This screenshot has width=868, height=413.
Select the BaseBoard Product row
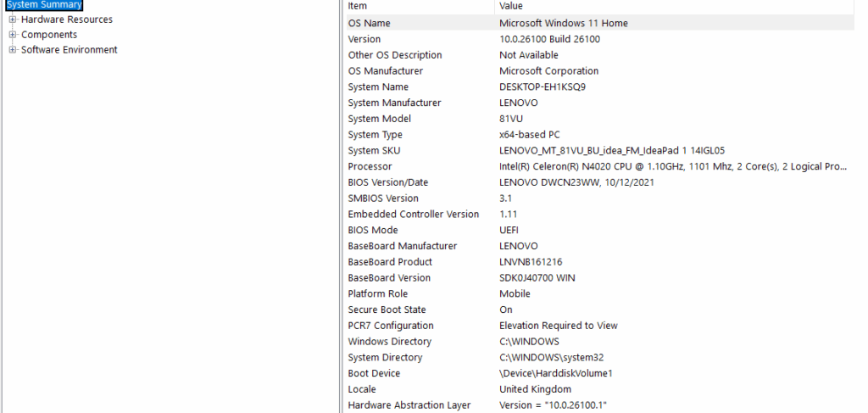tap(599, 262)
